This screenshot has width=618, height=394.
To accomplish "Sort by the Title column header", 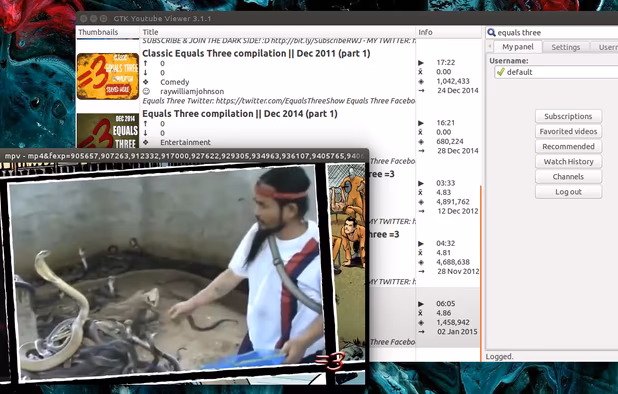I will (x=277, y=32).
